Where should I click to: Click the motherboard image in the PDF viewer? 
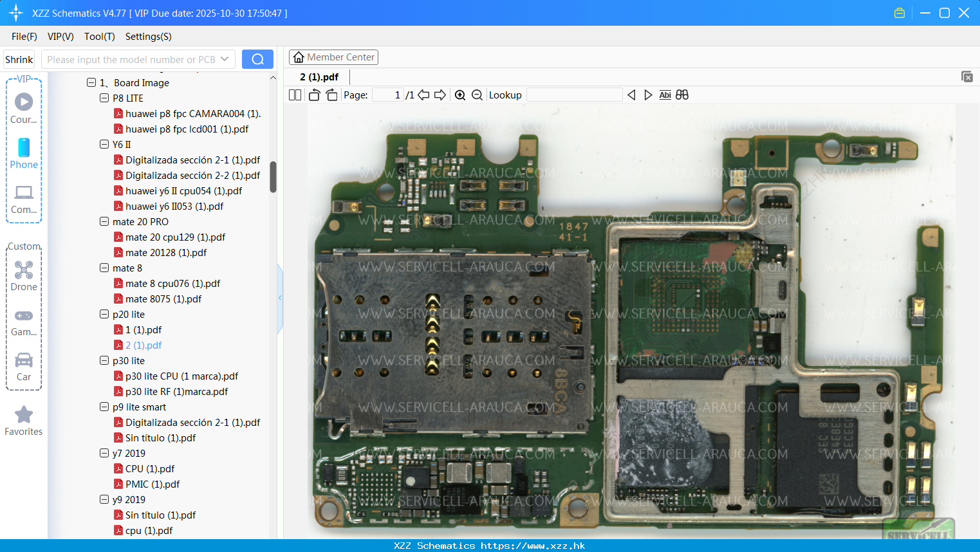[x=631, y=322]
